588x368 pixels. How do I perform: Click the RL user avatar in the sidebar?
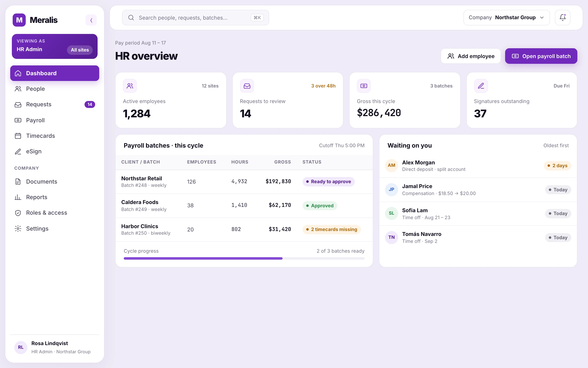21,347
